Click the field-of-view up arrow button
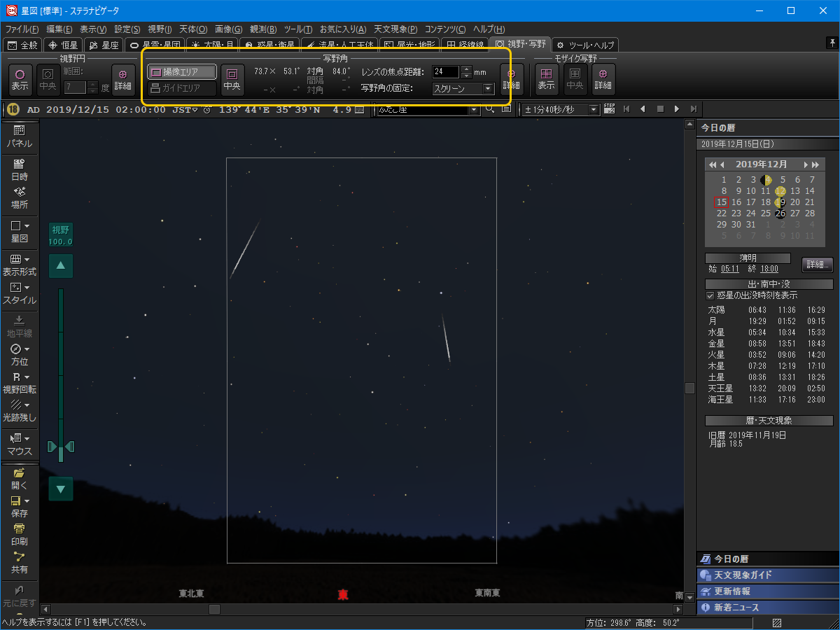The height and width of the screenshot is (630, 840). click(x=61, y=265)
